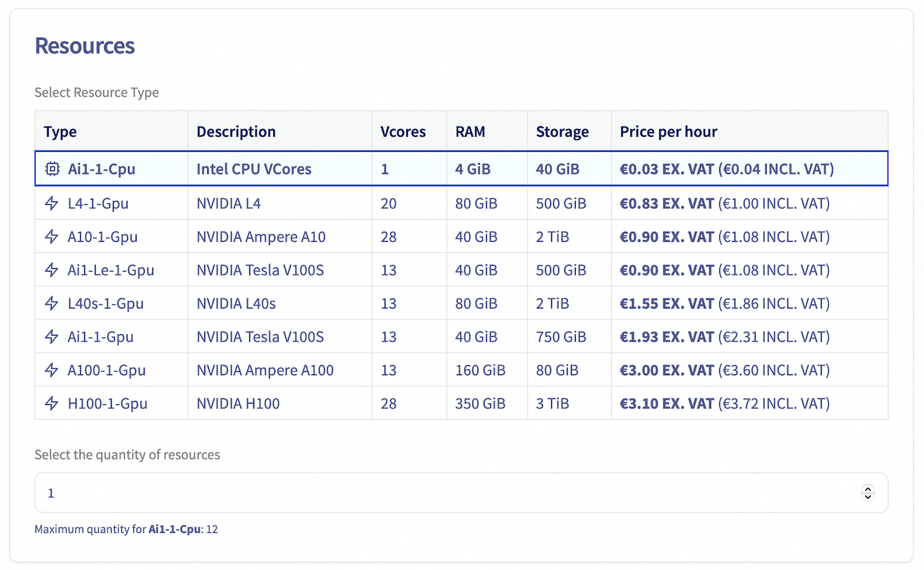Viewport: 924px width, 570px height.
Task: Click the Type column header
Action: click(x=60, y=131)
